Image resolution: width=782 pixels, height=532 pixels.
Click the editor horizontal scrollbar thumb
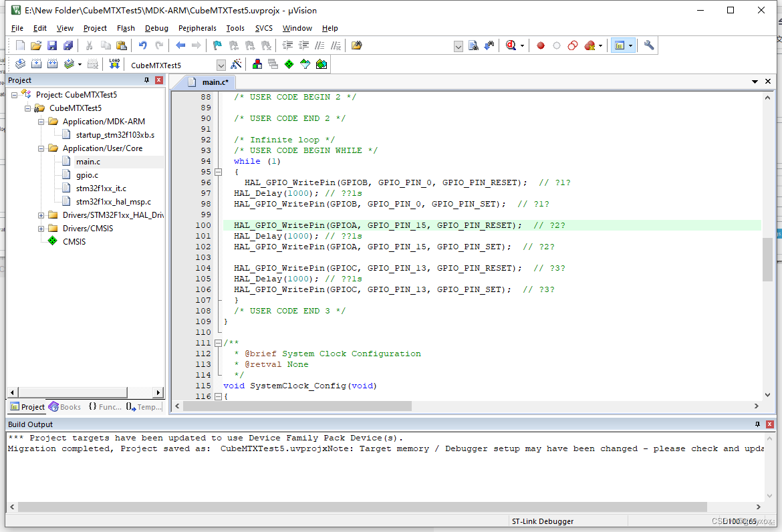tap(297, 406)
